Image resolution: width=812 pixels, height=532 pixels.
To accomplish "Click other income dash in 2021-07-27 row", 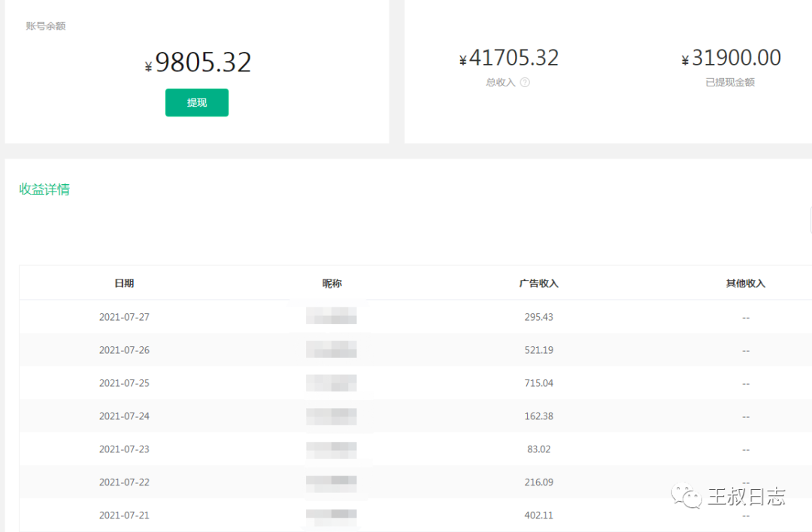I will point(746,318).
